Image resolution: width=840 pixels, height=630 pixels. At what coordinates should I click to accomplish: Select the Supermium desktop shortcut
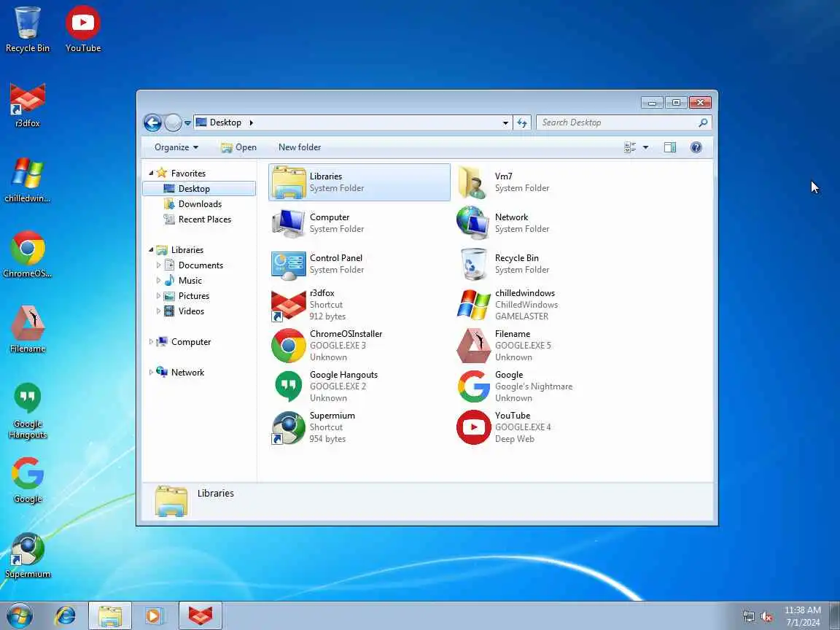tap(27, 556)
